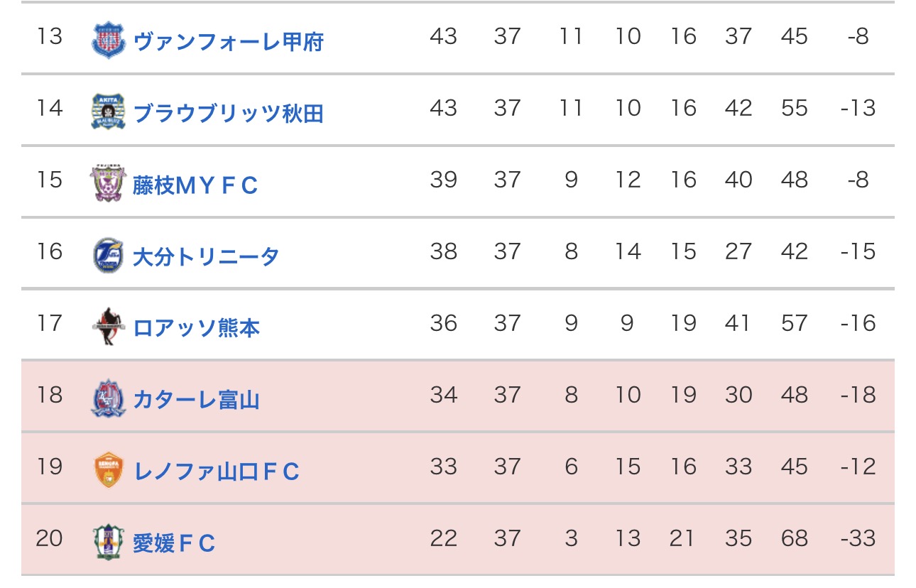Screen dimensions: 916x588
Task: Click the Kataller Toyama team crest icon
Action: coord(109,399)
